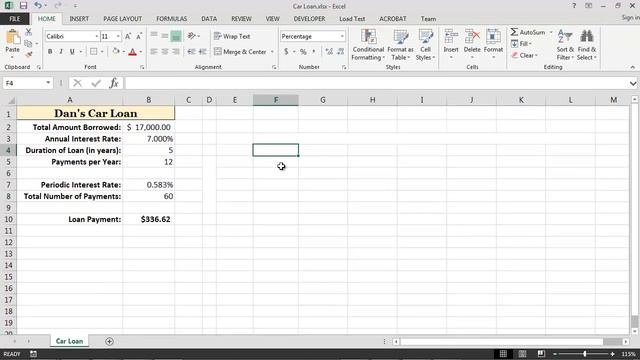Click the AutoSum button

(x=528, y=32)
